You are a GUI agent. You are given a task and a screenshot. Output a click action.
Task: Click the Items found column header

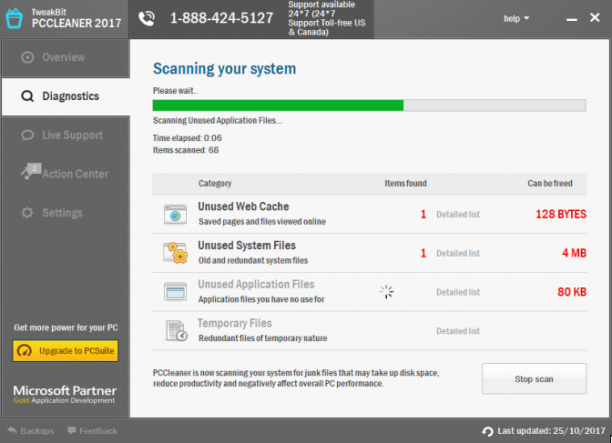[405, 183]
